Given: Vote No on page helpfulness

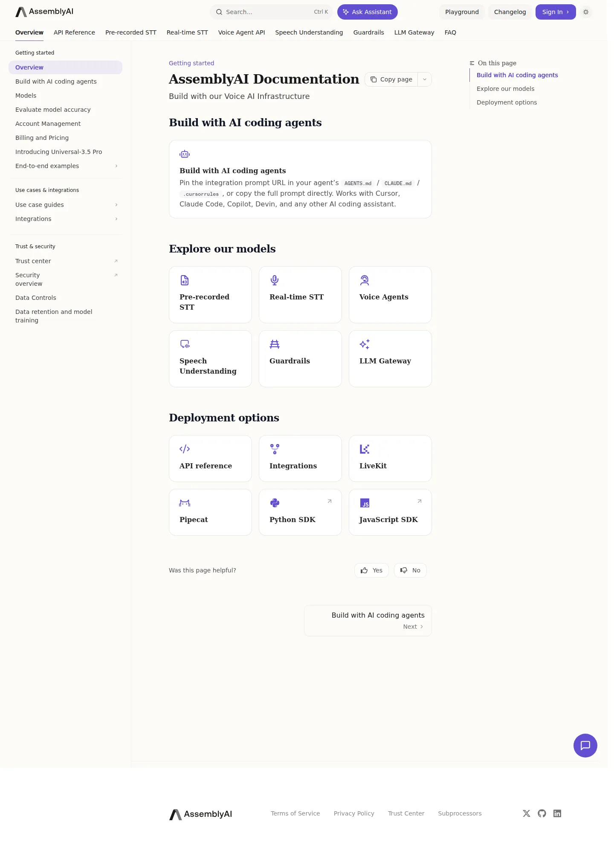Looking at the screenshot, I should (x=410, y=570).
